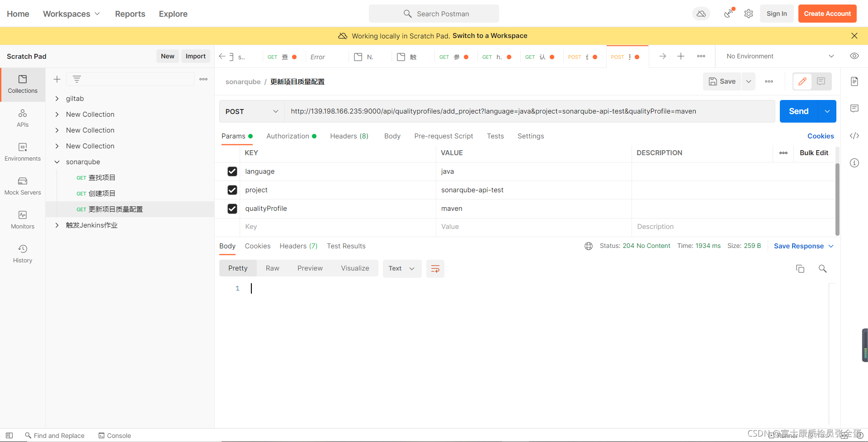Switch to the Pre-request Script tab
868x442 pixels.
[x=443, y=136]
